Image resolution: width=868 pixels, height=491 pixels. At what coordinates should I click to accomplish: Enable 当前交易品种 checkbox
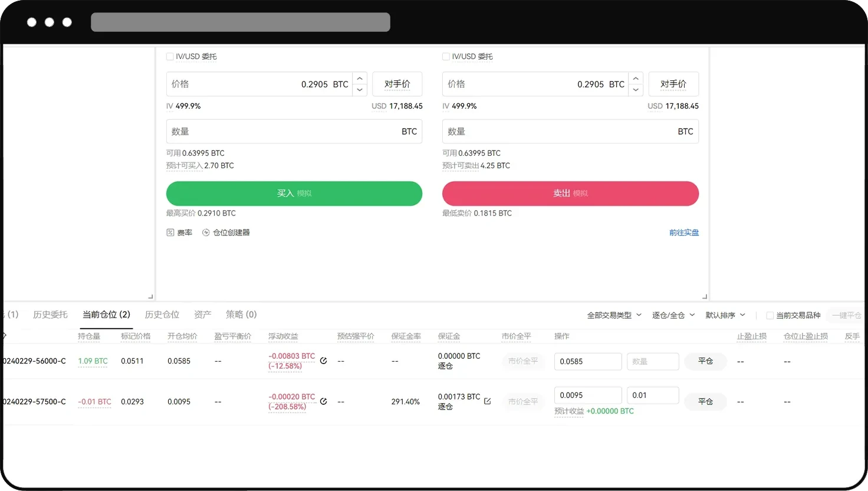770,316
